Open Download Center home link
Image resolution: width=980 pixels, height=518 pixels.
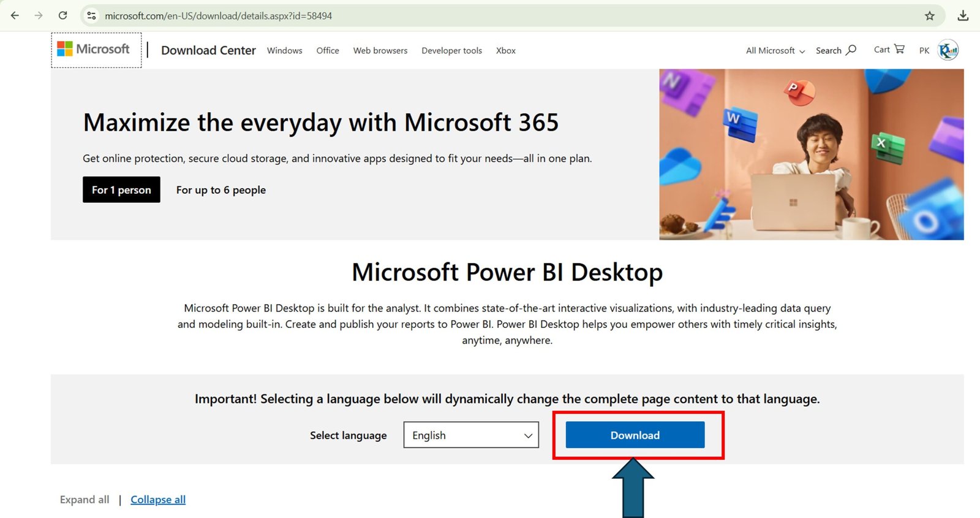click(208, 50)
